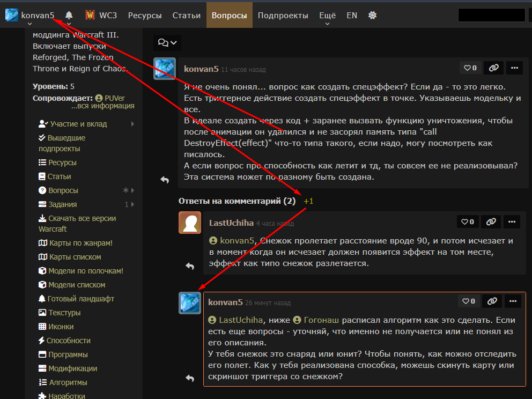Open Способности sidebar link
Viewport: 532px width, 399px height.
pos(68,341)
